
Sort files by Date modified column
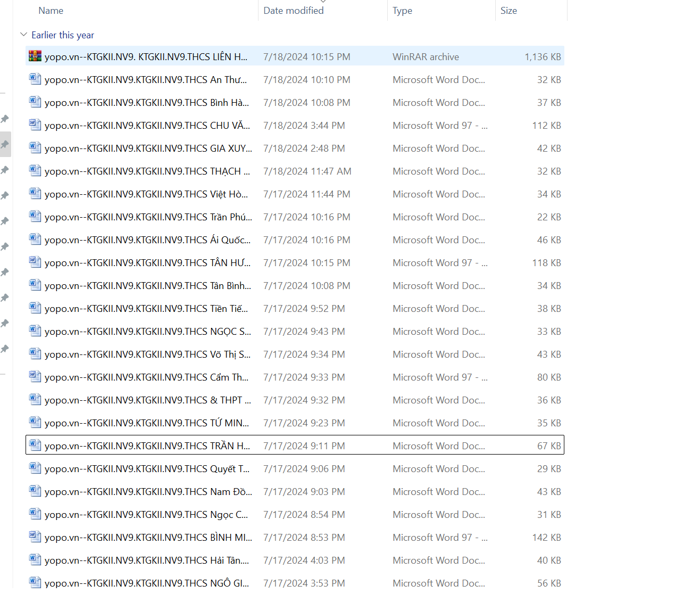point(294,11)
